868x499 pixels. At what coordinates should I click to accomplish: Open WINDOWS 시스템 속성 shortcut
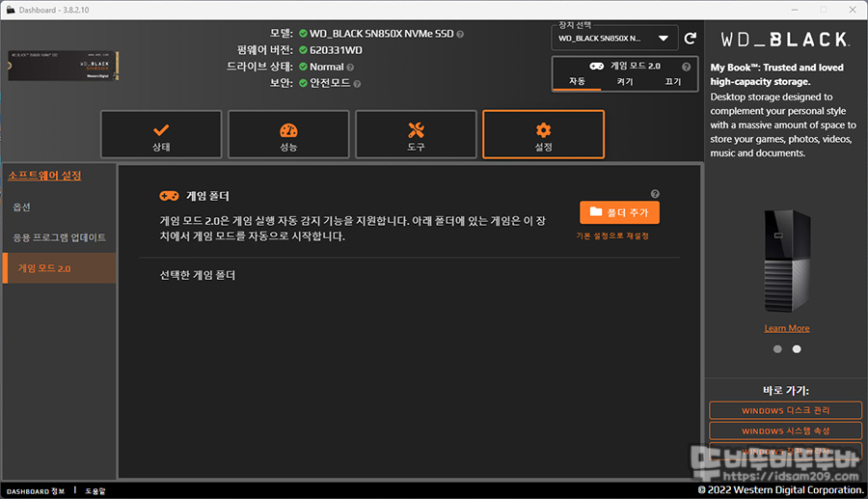tap(785, 430)
